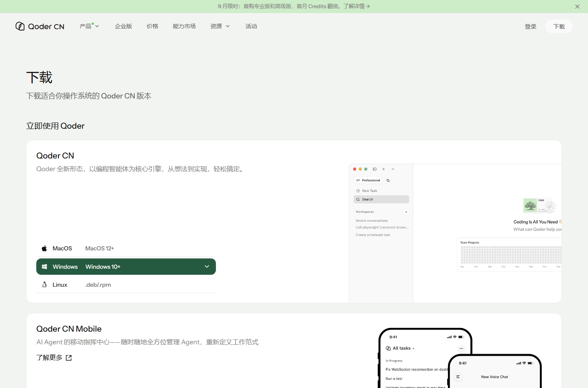Open 能力市场 in the navbar
Image resolution: width=588 pixels, height=388 pixels.
[184, 26]
